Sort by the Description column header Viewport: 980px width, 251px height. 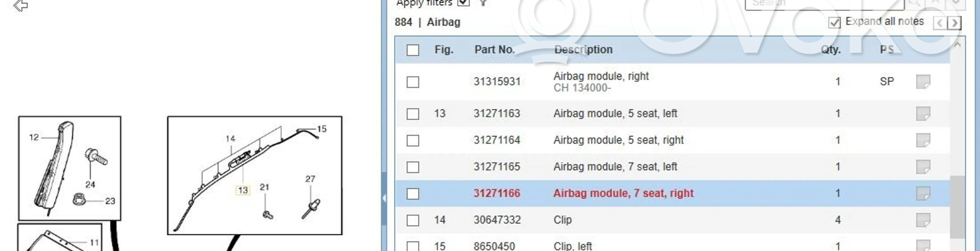(x=583, y=50)
